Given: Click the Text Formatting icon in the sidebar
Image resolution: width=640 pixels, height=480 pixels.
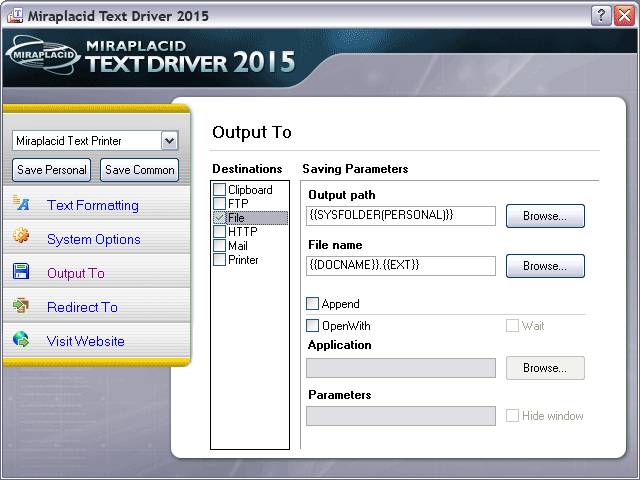Looking at the screenshot, I should (x=21, y=203).
